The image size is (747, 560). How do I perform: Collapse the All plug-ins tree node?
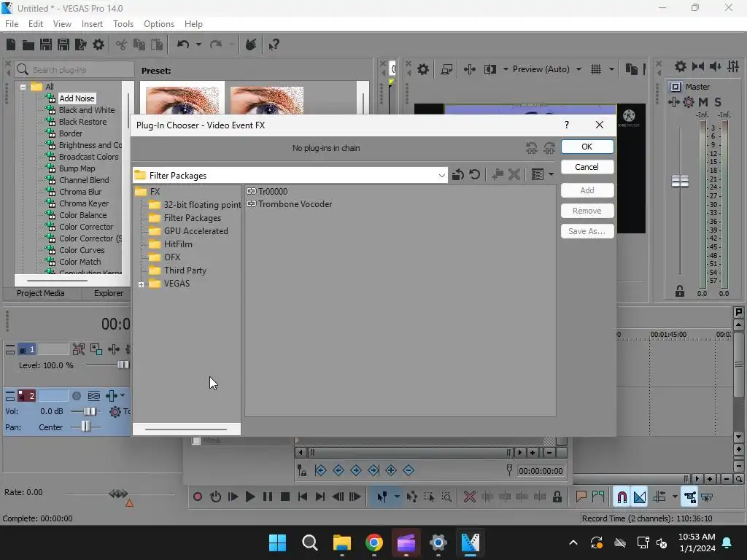pyautogui.click(x=23, y=87)
